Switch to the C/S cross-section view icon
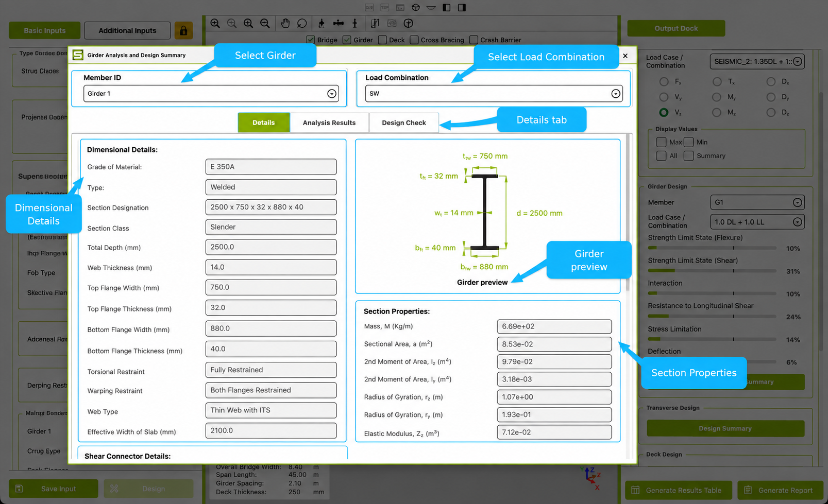 [x=369, y=7]
